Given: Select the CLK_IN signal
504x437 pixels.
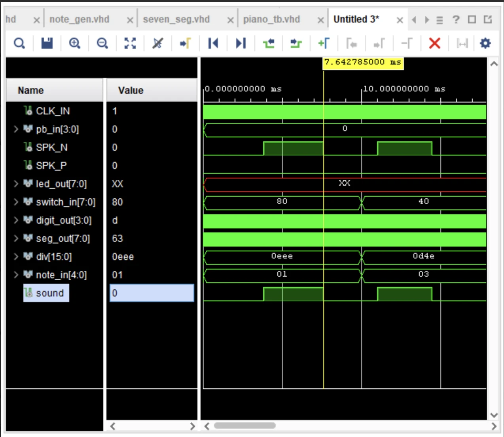Looking at the screenshot, I should click(x=53, y=111).
